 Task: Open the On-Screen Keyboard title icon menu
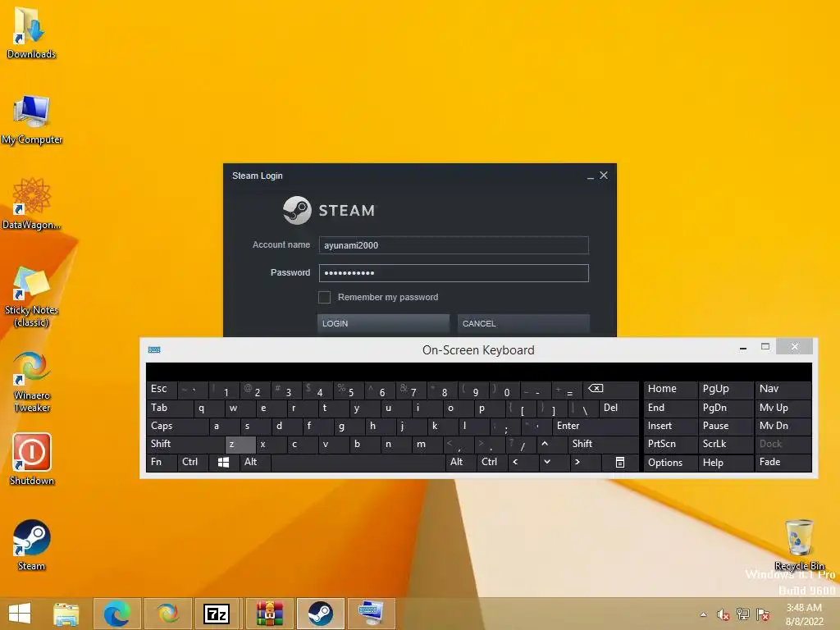pos(154,349)
